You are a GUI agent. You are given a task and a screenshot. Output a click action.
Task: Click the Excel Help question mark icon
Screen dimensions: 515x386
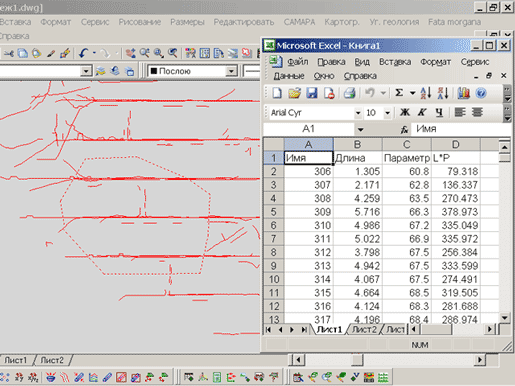point(481,93)
